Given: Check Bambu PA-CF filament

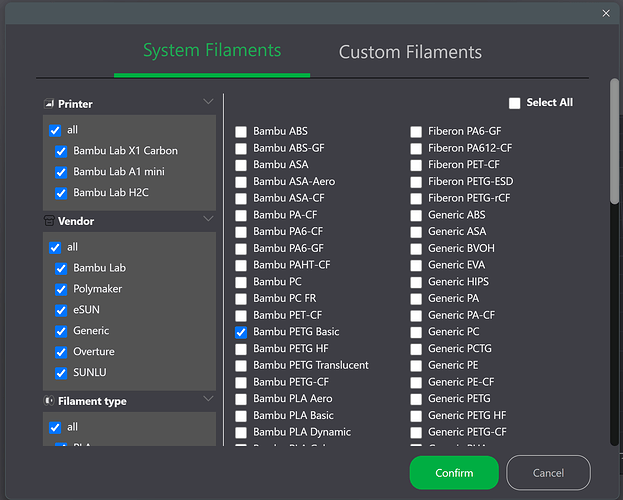Looking at the screenshot, I should (241, 215).
